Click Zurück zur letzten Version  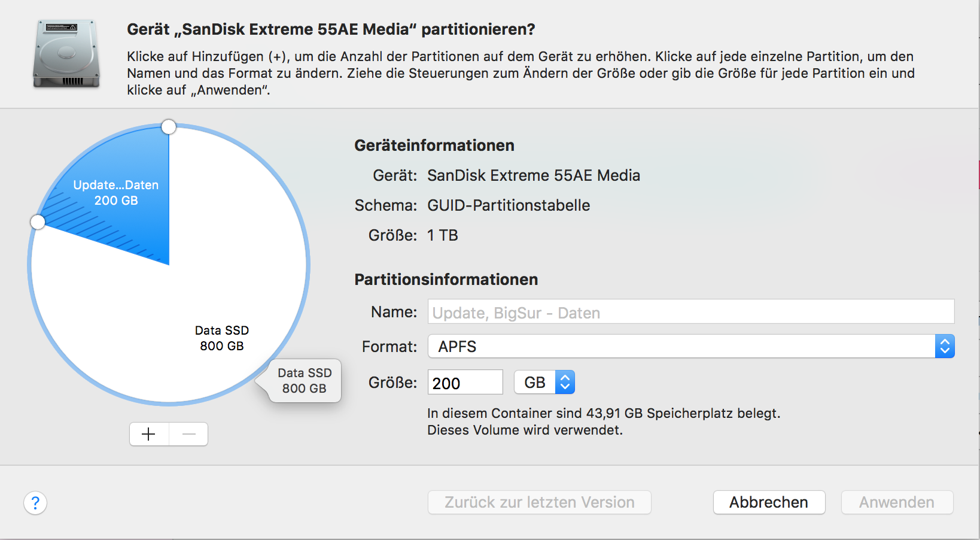[539, 502]
